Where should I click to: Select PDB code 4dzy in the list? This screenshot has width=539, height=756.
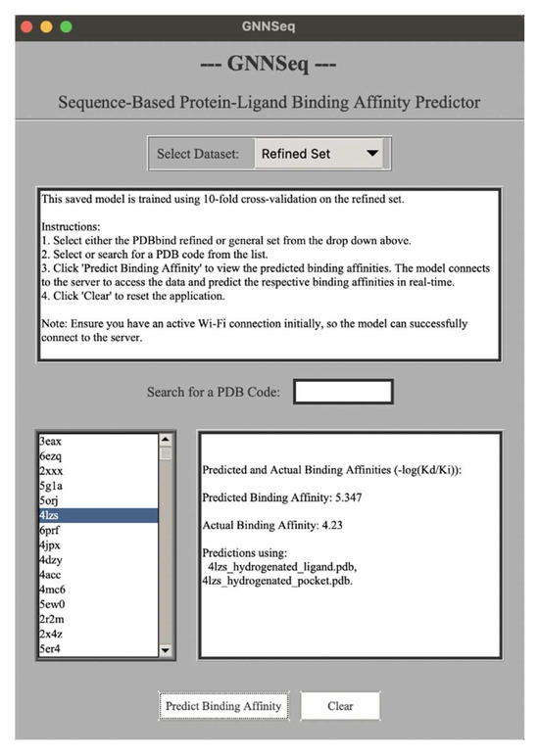click(98, 560)
